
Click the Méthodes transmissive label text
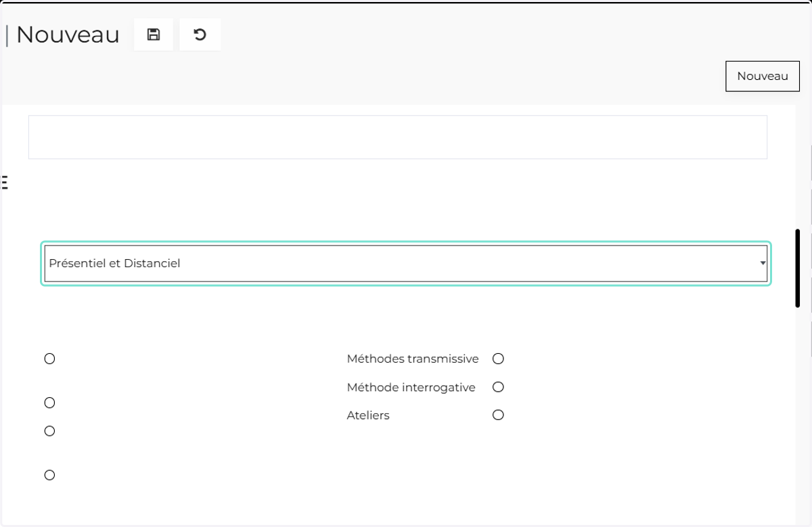(413, 359)
